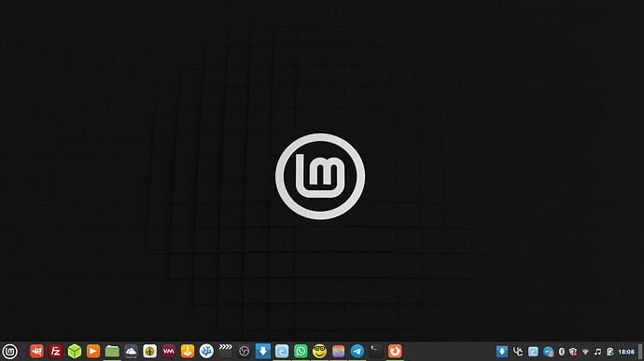The height and width of the screenshot is (361, 644).
Task: Click the 18:08 clock calendar applet
Action: pos(626,352)
